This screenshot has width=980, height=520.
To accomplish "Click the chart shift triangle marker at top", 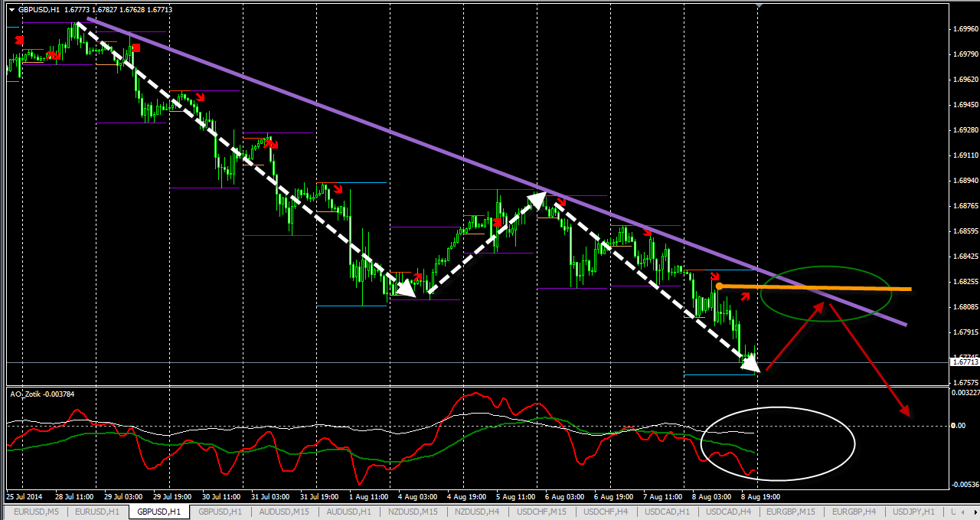I will [758, 6].
